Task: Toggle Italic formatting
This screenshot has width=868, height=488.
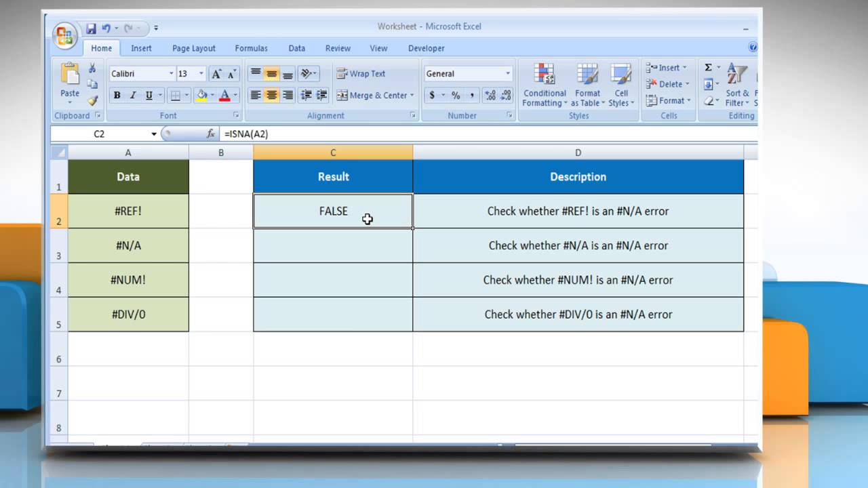Action: coord(133,96)
